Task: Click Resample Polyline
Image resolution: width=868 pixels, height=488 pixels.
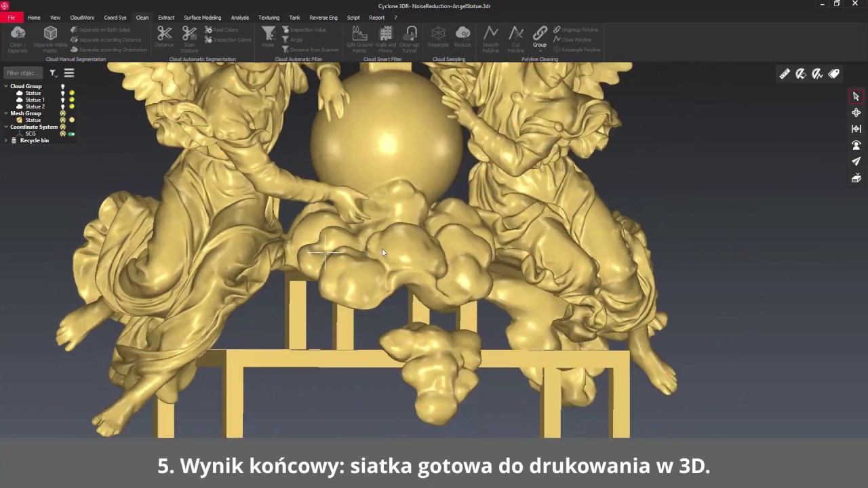Action: coord(577,49)
